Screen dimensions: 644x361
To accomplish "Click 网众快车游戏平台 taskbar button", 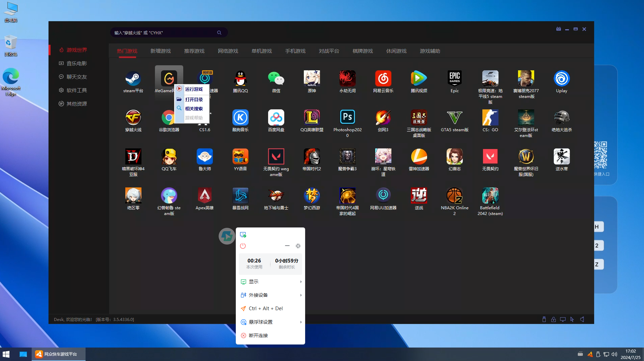I will [x=59, y=354].
